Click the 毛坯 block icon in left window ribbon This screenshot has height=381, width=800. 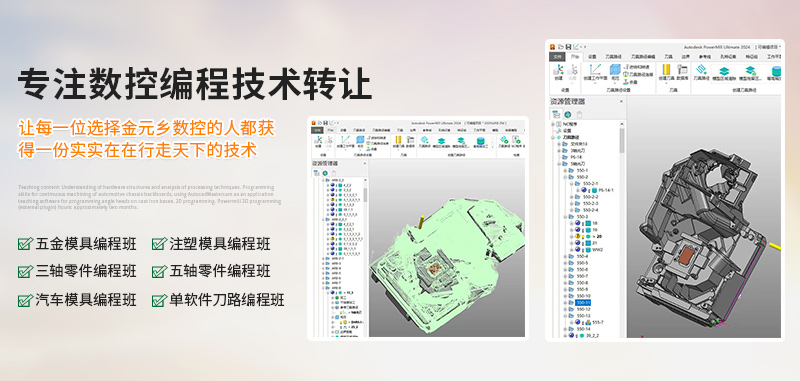click(x=360, y=140)
